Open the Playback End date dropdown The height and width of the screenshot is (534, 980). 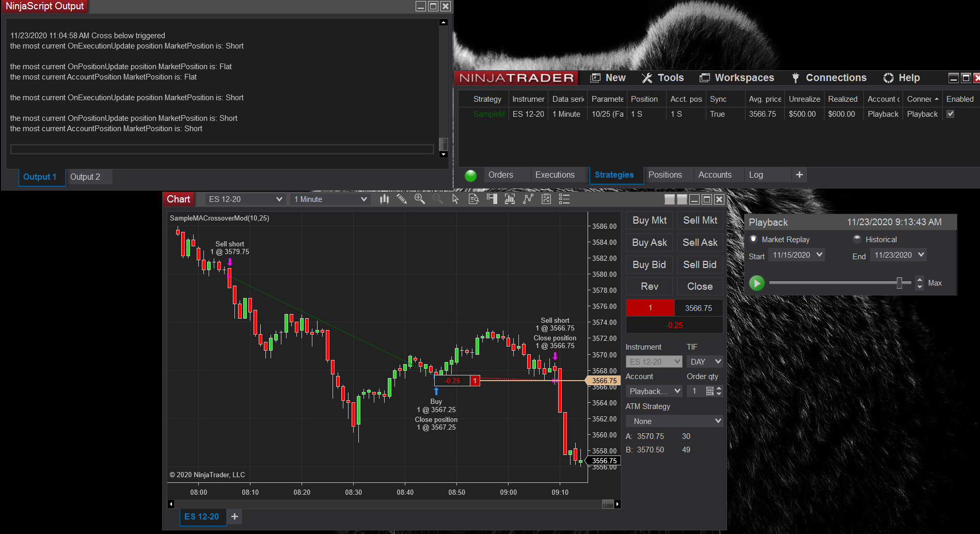pos(898,255)
